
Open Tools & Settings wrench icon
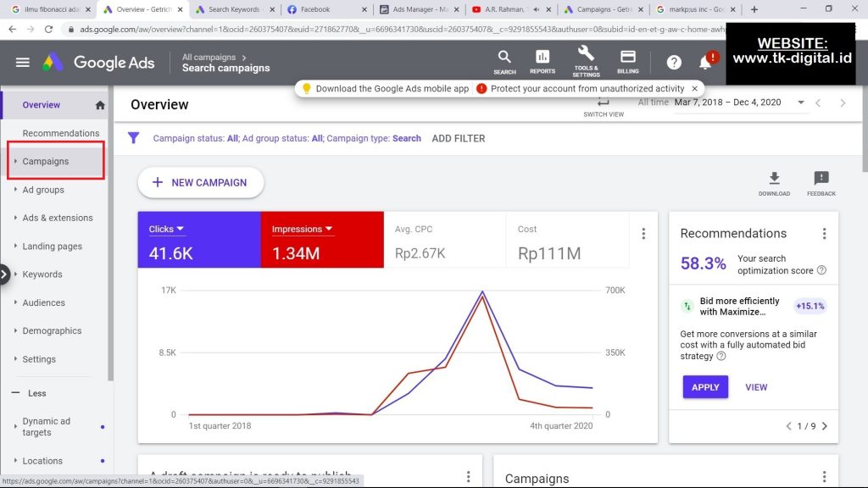tap(586, 55)
